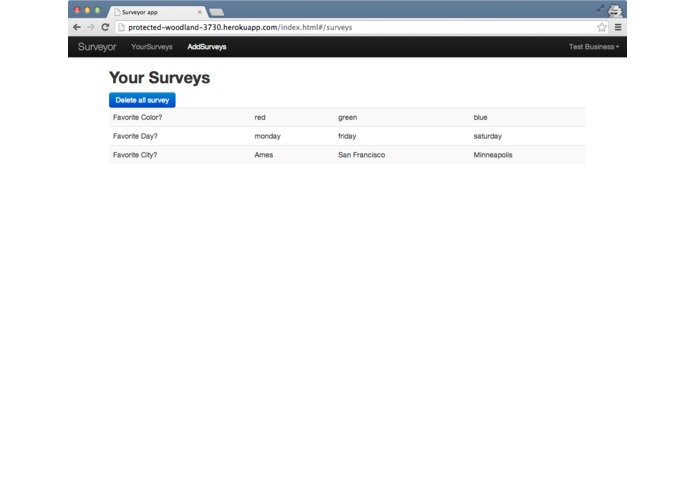This screenshot has height=494, width=695.
Task: Click the browser forward arrow
Action: click(x=91, y=27)
